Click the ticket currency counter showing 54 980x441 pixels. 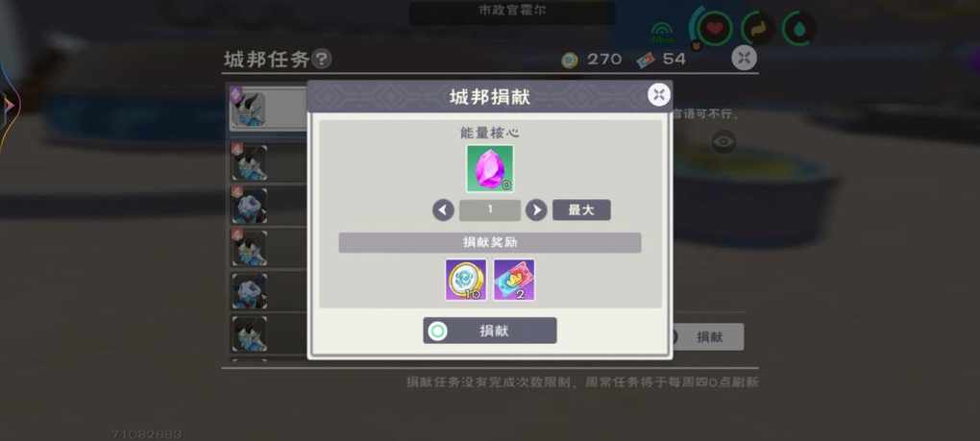click(661, 60)
